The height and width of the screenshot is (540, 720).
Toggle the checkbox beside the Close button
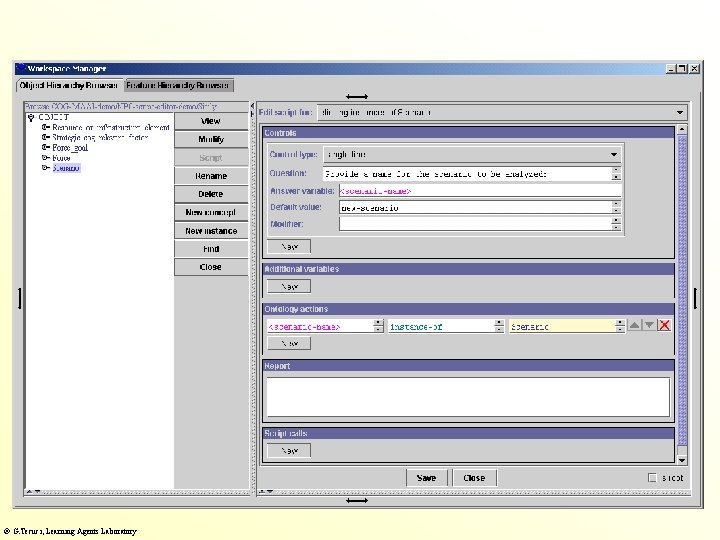tap(652, 478)
